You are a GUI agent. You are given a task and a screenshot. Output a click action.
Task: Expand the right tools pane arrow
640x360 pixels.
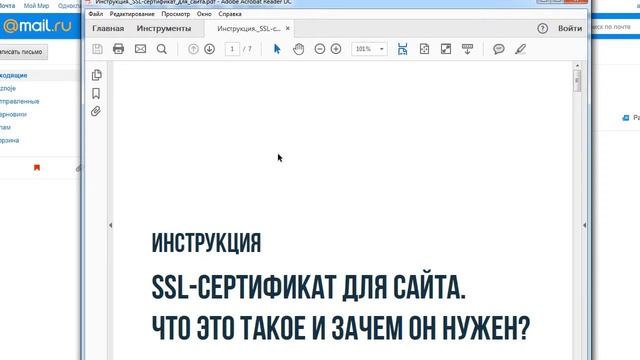click(x=584, y=225)
